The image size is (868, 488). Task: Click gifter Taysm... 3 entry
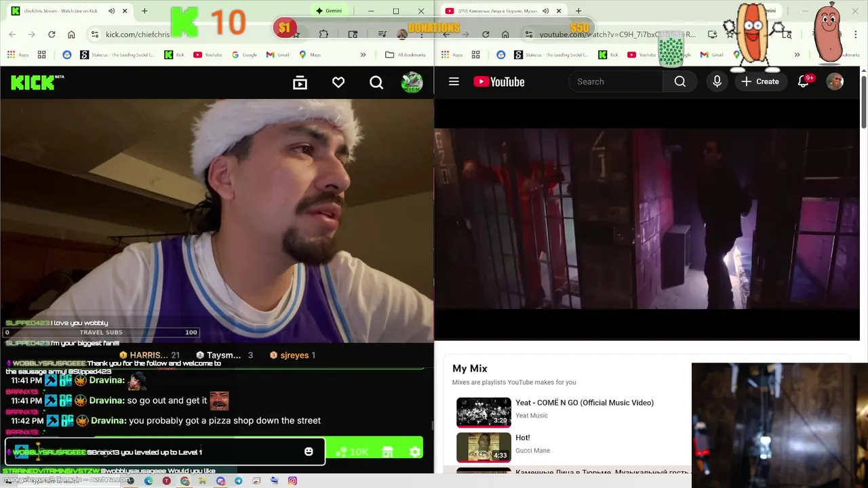coord(224,355)
